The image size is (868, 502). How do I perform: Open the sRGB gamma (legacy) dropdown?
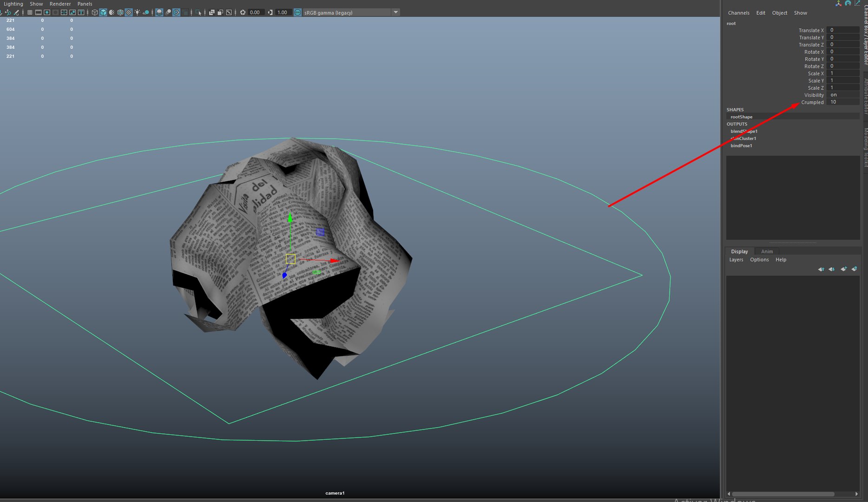click(x=351, y=13)
